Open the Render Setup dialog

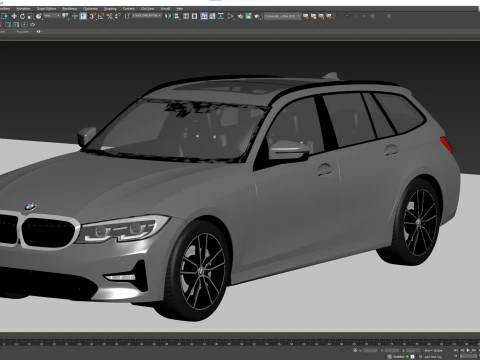click(240, 16)
